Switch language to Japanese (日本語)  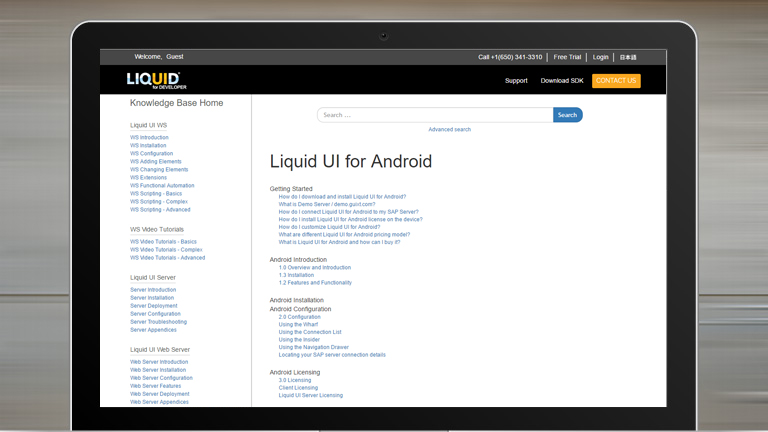tap(628, 57)
